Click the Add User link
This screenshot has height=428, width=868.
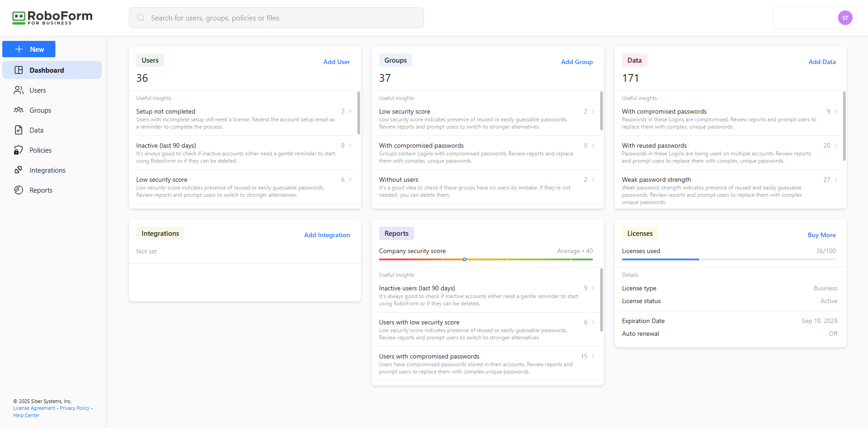(336, 62)
